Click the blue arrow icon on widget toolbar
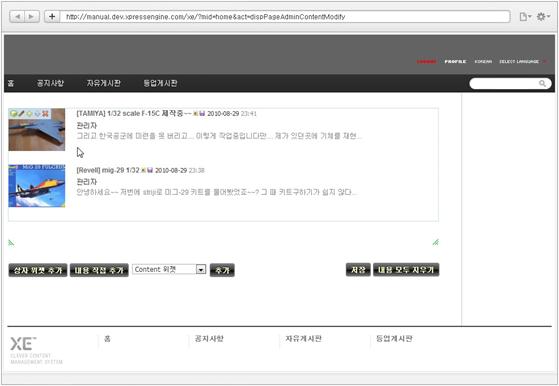The height and width of the screenshot is (386, 559). 37,113
